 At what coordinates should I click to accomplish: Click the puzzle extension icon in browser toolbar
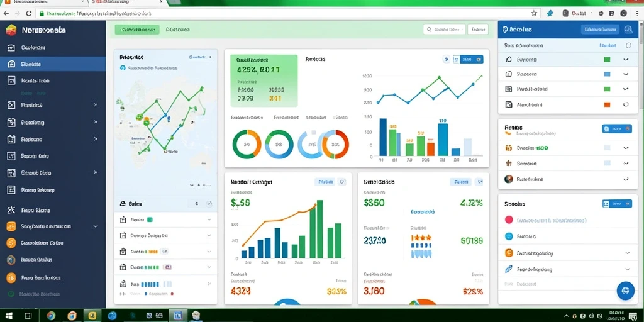tap(550, 13)
